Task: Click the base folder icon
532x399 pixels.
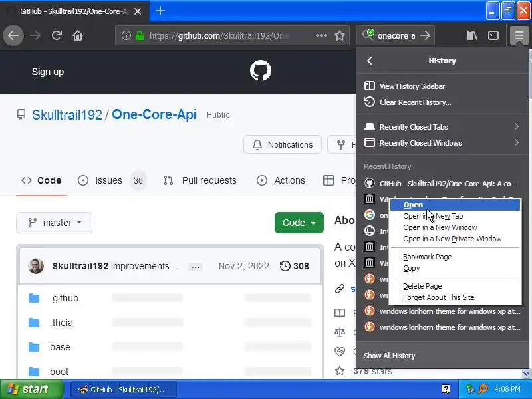Action: (34, 347)
